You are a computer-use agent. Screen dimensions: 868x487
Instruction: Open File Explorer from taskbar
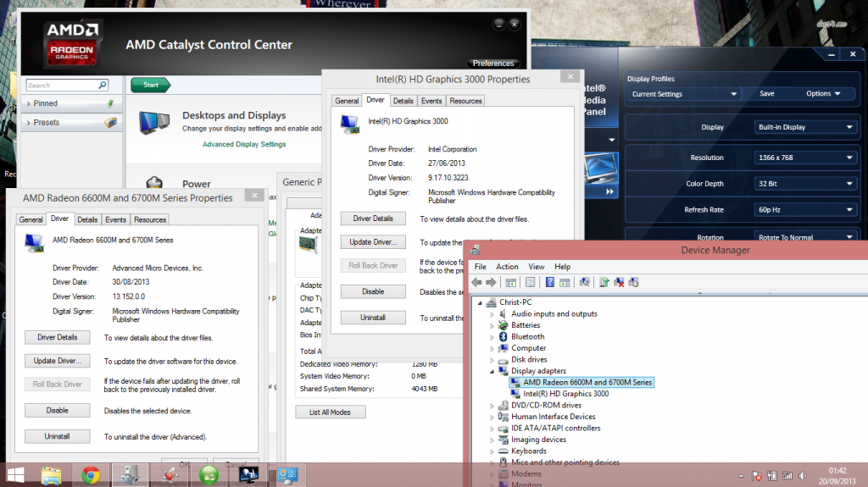coord(51,475)
